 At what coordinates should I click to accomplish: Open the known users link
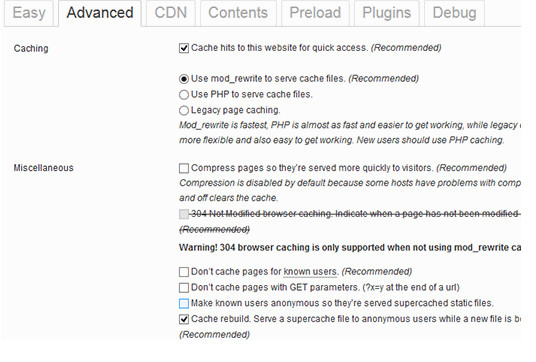pos(310,272)
